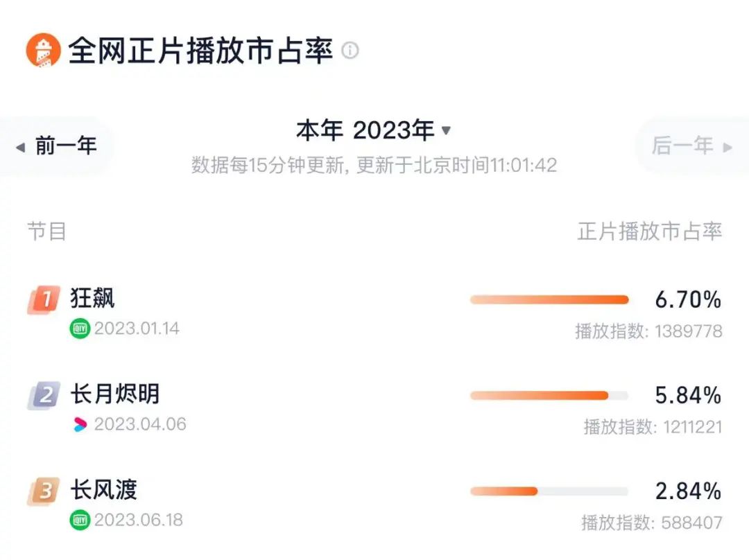Open the 狂飙 show entry
Viewport: 749px width, 560px height.
pos(93,299)
